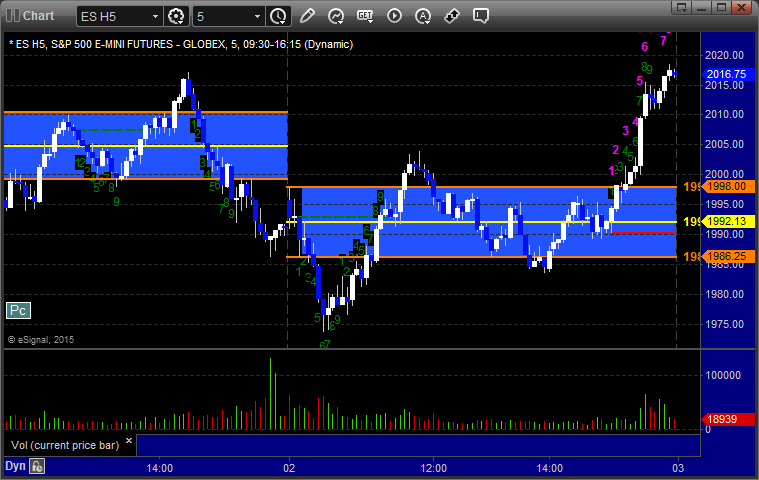Expand the 5 interval dropdown arrow
Screen dimensions: 759x480
(258, 16)
